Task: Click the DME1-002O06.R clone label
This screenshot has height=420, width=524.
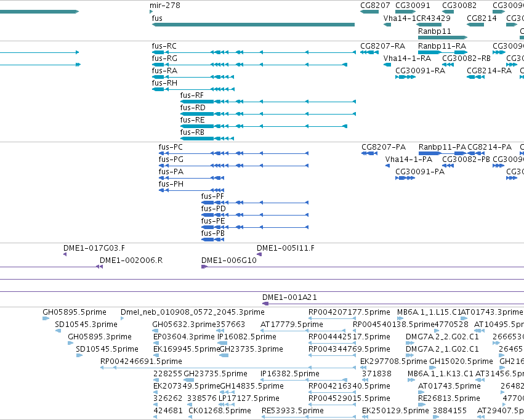Action: [131, 260]
